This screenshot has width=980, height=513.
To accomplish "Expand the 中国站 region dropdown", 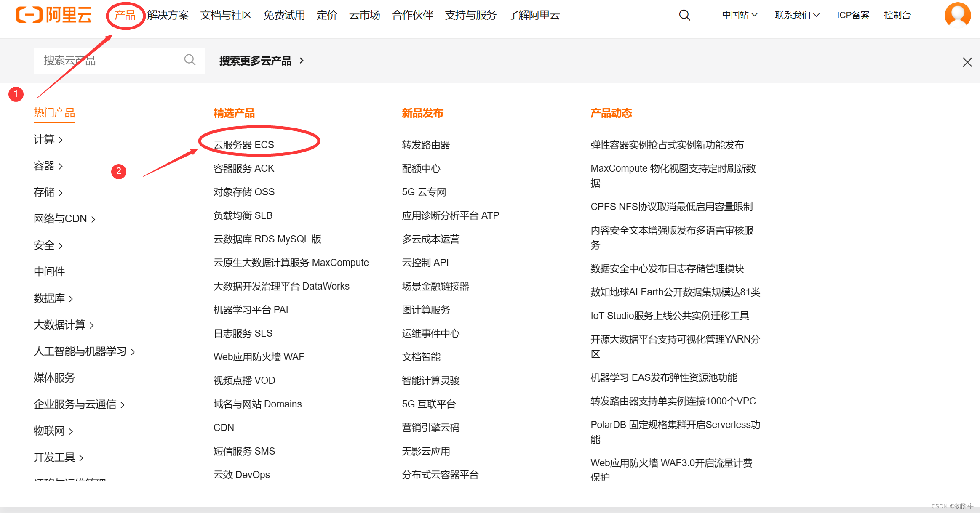I will (740, 15).
